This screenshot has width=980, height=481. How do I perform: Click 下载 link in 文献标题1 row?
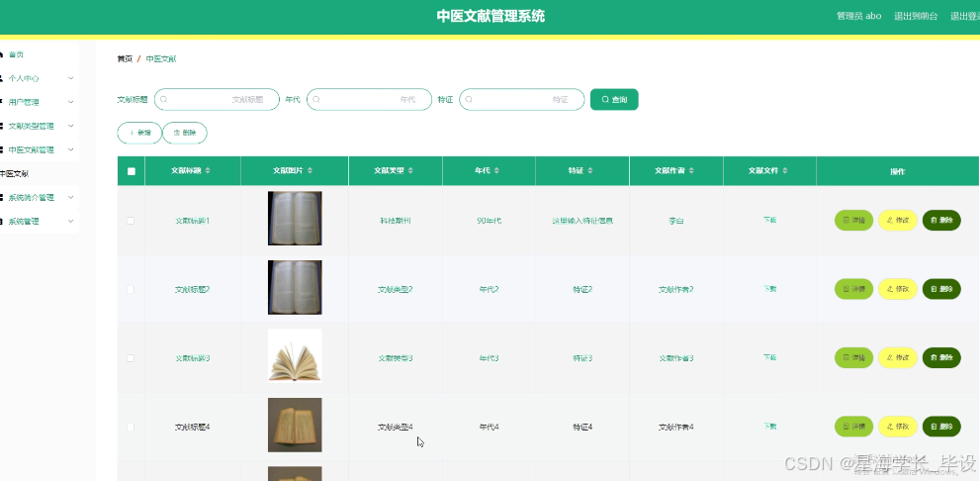[770, 220]
